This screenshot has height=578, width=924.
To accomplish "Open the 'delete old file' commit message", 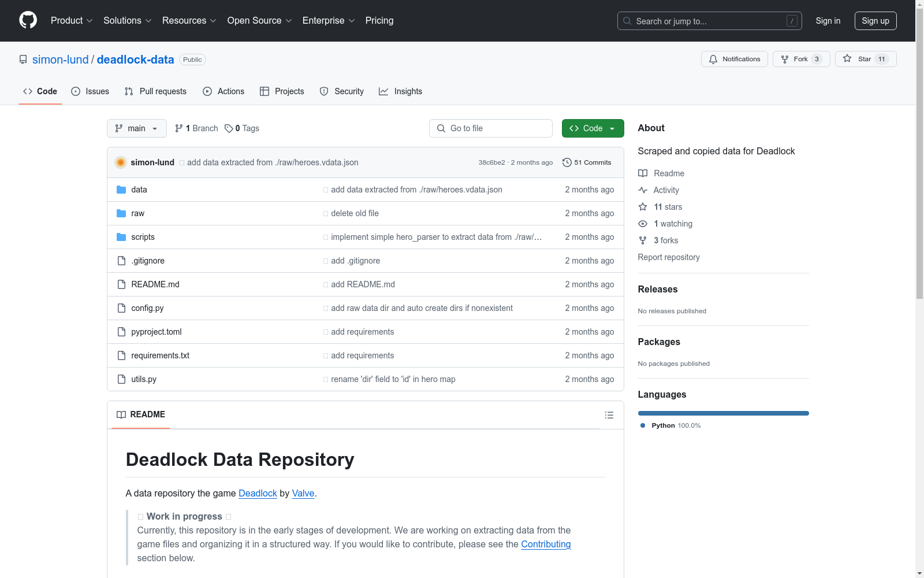I will click(355, 213).
